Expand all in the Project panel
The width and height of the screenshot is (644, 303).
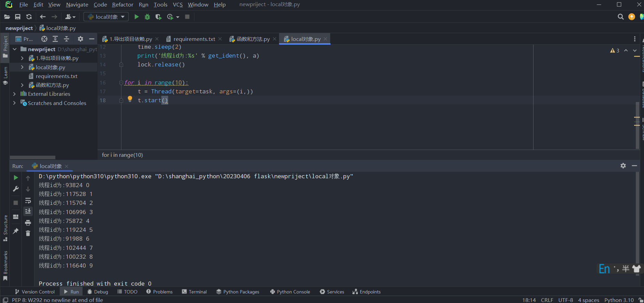(55, 39)
